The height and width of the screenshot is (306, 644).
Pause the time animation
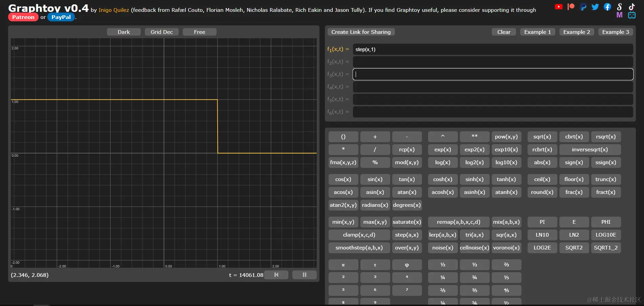click(x=304, y=275)
